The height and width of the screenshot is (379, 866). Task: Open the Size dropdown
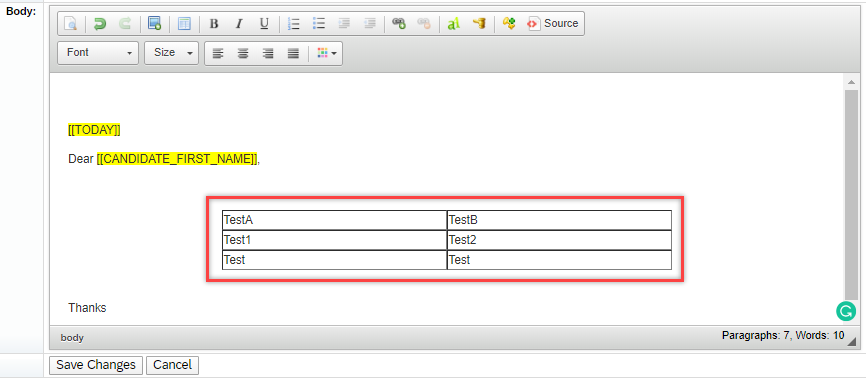pyautogui.click(x=171, y=53)
